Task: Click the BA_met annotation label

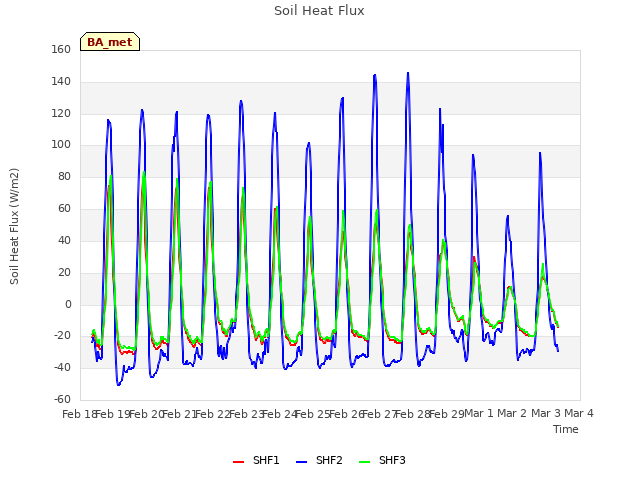Action: click(x=110, y=42)
